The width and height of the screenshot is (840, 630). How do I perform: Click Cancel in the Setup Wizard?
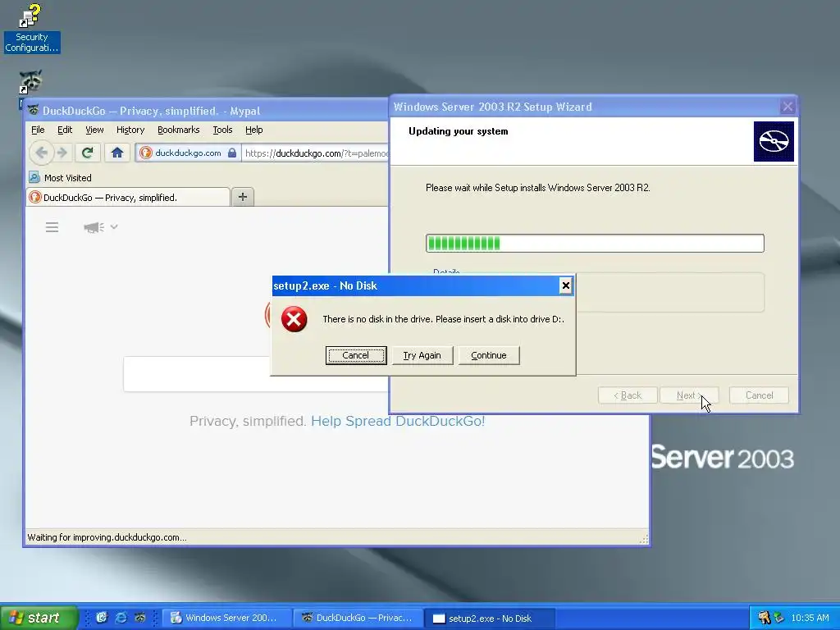pyautogui.click(x=759, y=395)
